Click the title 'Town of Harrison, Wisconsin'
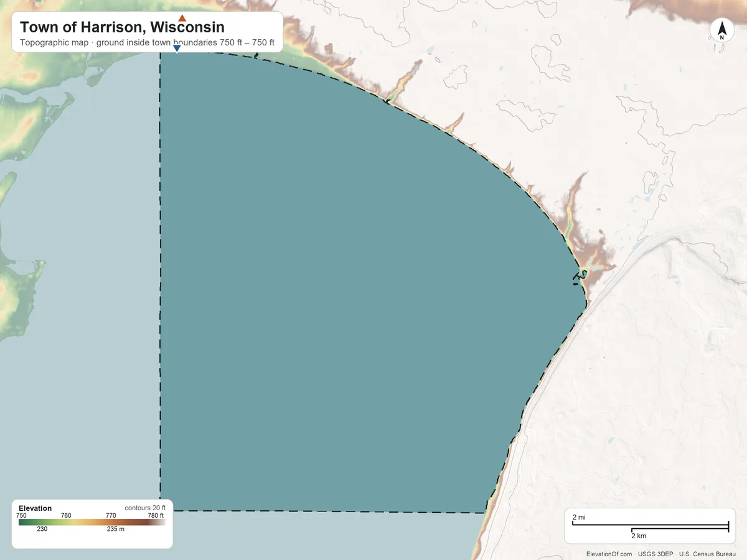The width and height of the screenshot is (747, 560). (x=122, y=27)
